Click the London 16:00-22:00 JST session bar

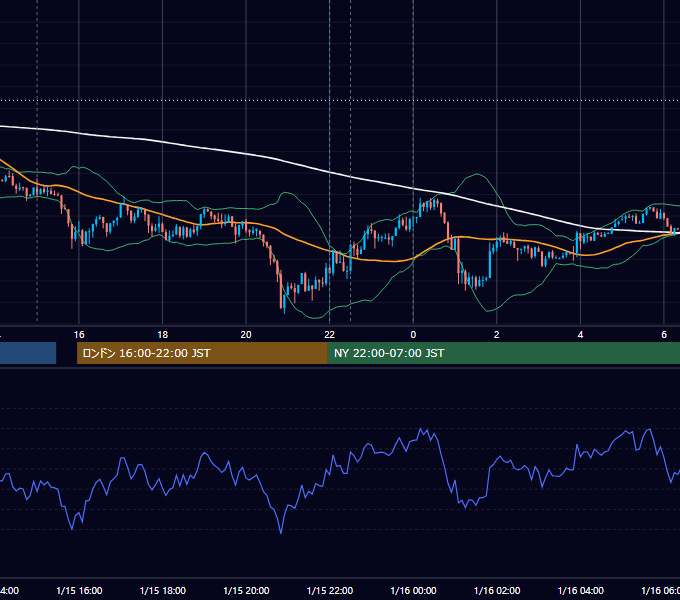[x=202, y=353]
